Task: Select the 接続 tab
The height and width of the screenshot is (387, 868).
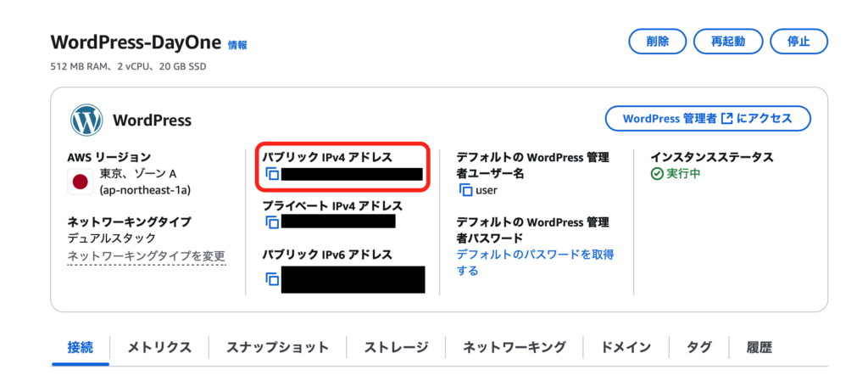Action: (81, 348)
